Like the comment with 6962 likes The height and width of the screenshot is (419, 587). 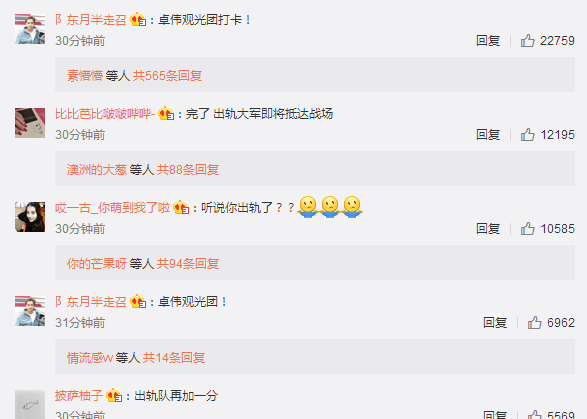point(535,322)
